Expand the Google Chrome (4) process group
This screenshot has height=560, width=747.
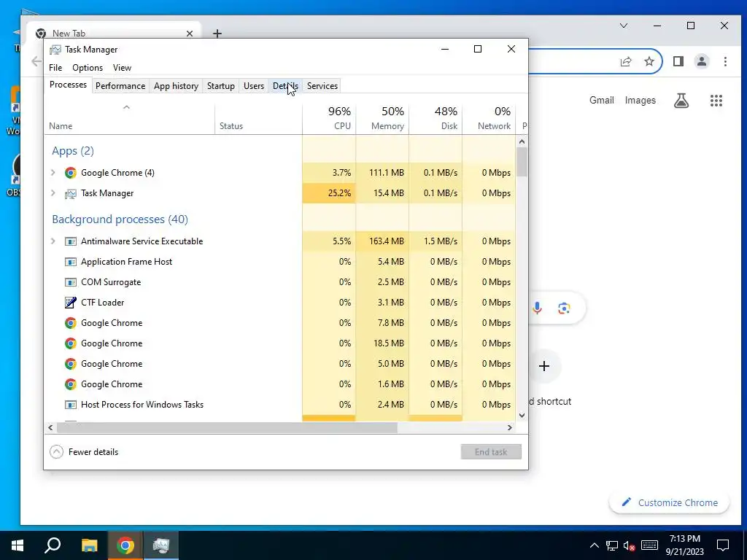pos(53,173)
